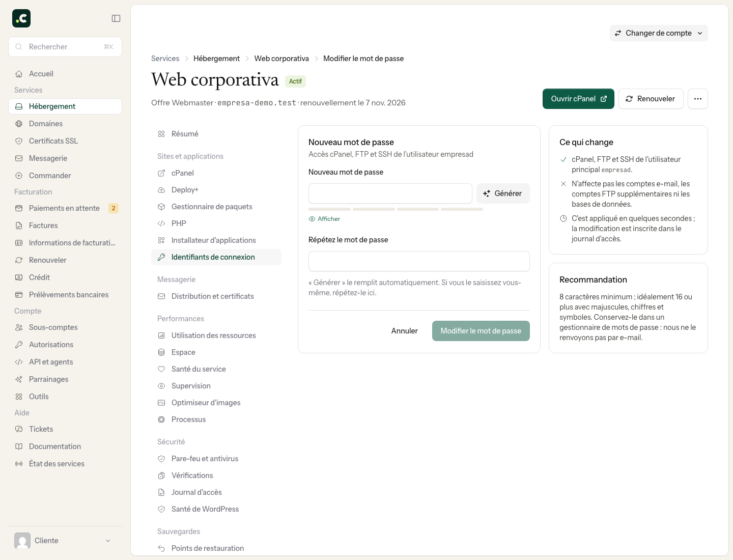Go to the Résumé section

[216, 134]
